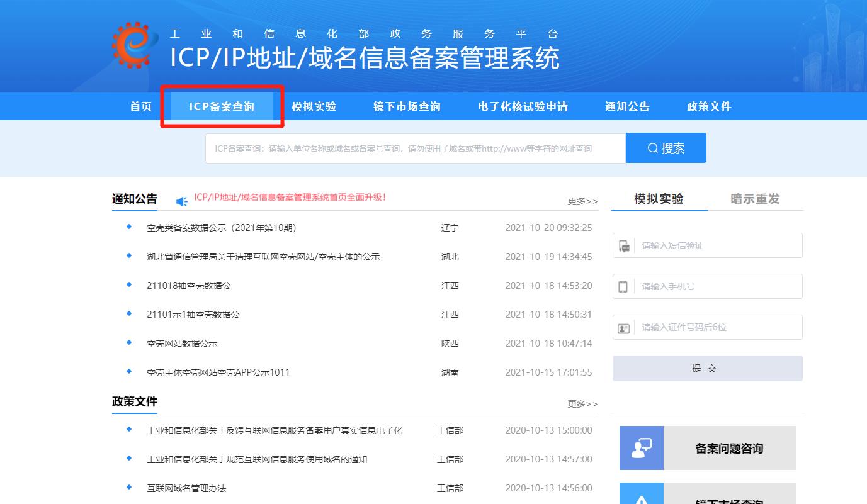Open the 通知公告 navigation item
The image size is (867, 504).
(626, 106)
